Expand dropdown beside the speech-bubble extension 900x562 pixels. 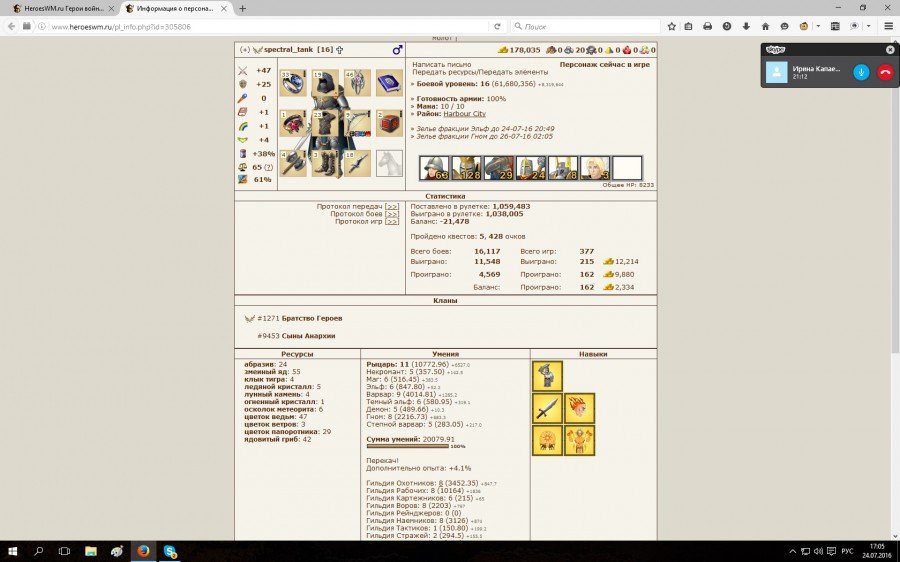(868, 26)
